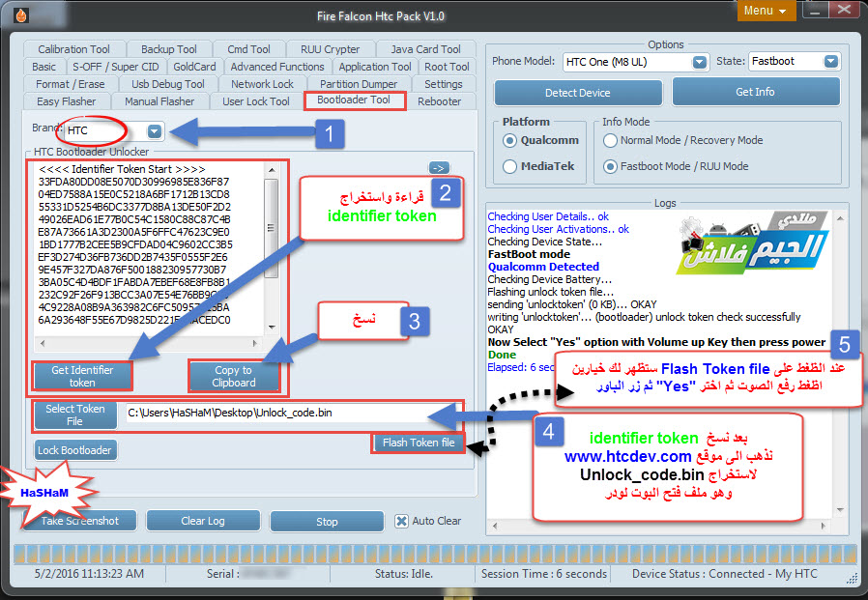Image resolution: width=868 pixels, height=600 pixels.
Task: Open the Manual Flasher tab
Action: [x=159, y=101]
